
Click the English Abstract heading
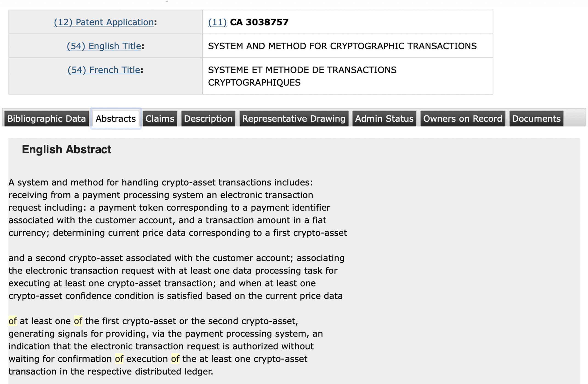(x=66, y=150)
